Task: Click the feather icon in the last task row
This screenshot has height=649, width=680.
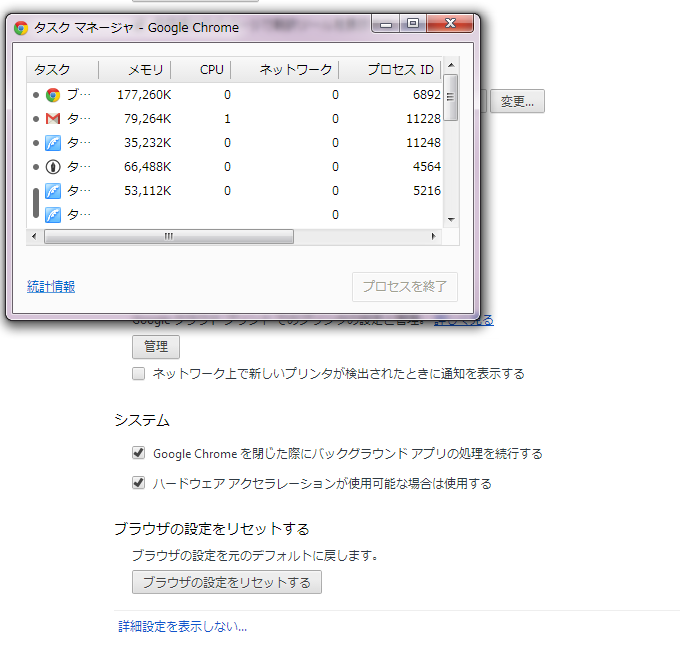Action: pyautogui.click(x=53, y=215)
